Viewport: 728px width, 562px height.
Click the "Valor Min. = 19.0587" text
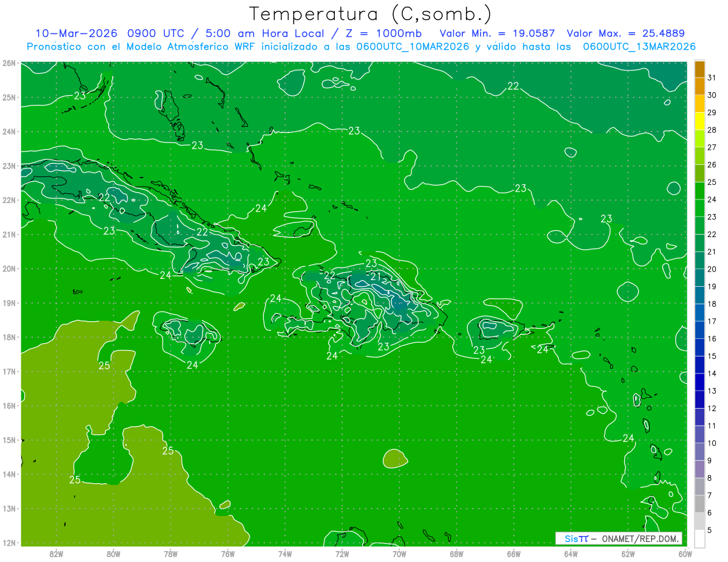pyautogui.click(x=498, y=33)
